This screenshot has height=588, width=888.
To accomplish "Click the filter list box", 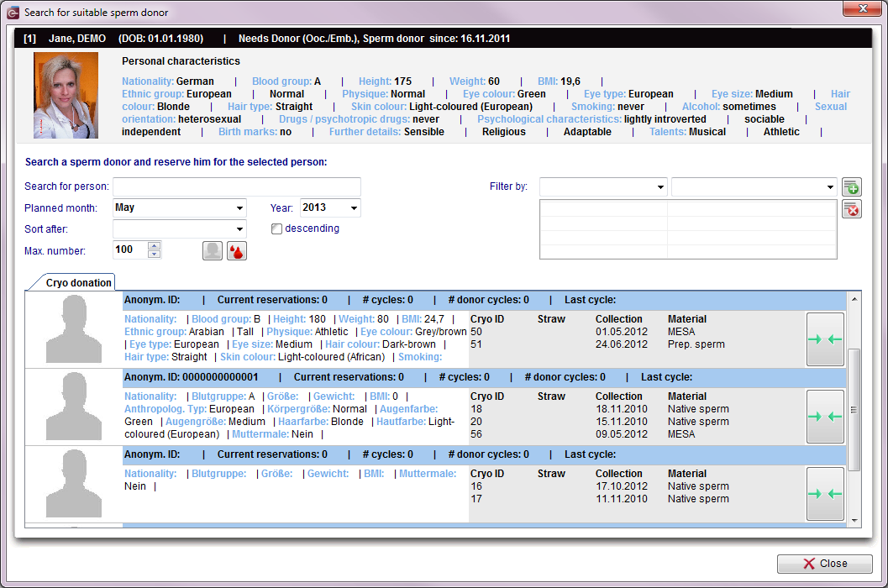I will (x=688, y=229).
